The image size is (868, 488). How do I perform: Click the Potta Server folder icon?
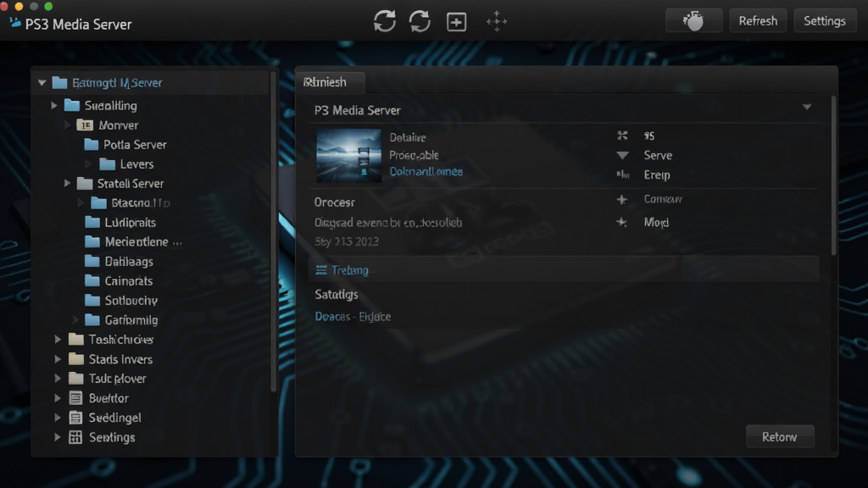point(92,144)
